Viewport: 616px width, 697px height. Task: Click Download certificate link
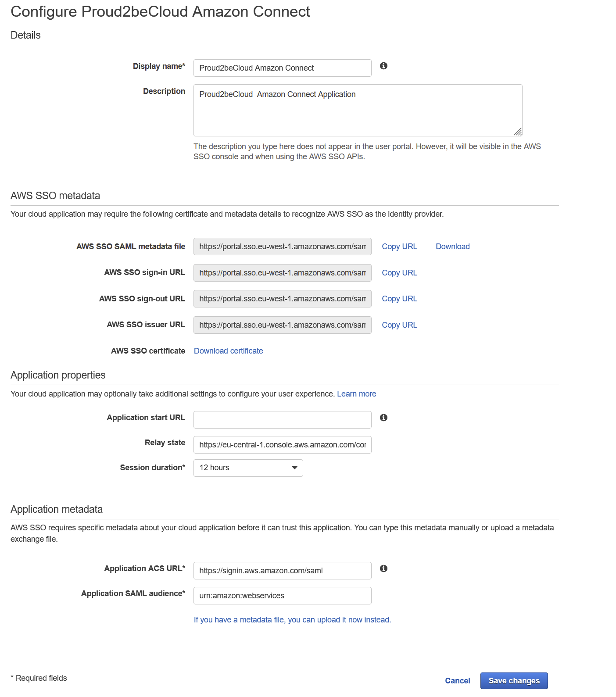click(x=228, y=351)
